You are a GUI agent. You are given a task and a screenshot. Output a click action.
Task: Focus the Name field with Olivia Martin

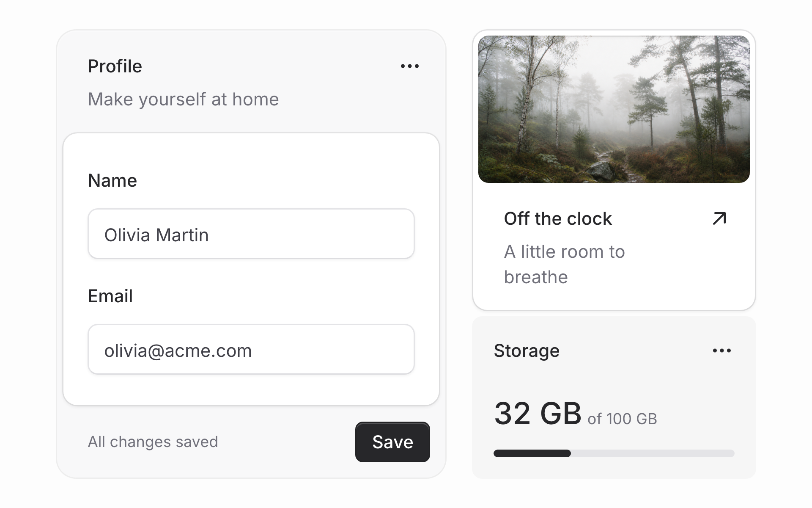251,234
